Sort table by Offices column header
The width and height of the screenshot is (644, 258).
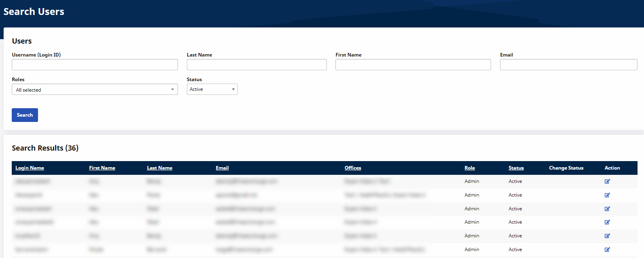click(x=353, y=168)
